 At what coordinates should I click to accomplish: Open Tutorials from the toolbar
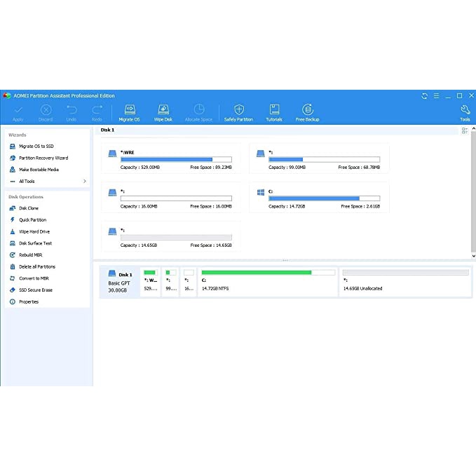coord(274,112)
